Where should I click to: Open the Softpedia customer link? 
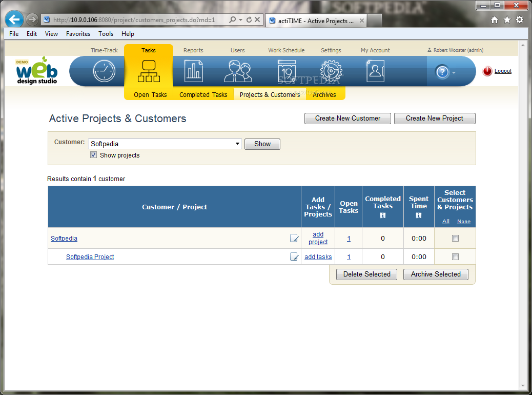tap(64, 238)
